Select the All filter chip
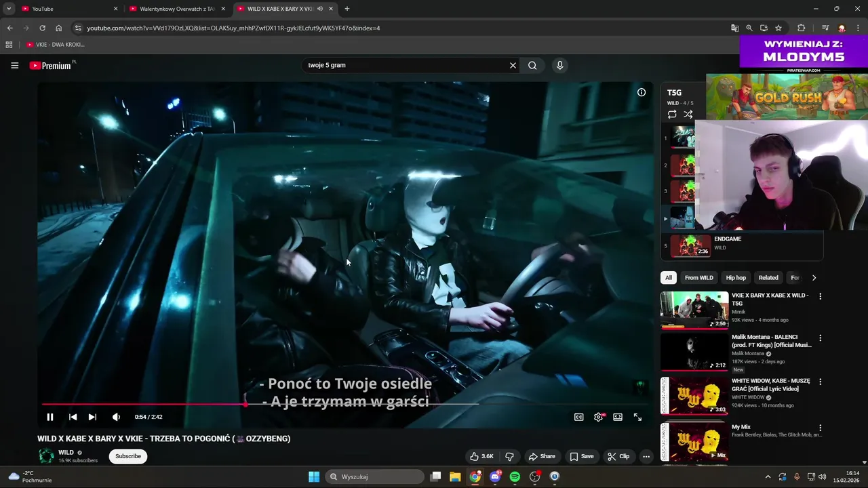This screenshot has width=868, height=488. [669, 277]
